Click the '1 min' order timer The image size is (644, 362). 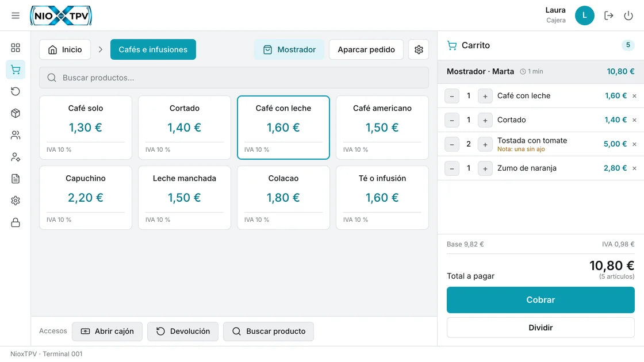tap(531, 71)
